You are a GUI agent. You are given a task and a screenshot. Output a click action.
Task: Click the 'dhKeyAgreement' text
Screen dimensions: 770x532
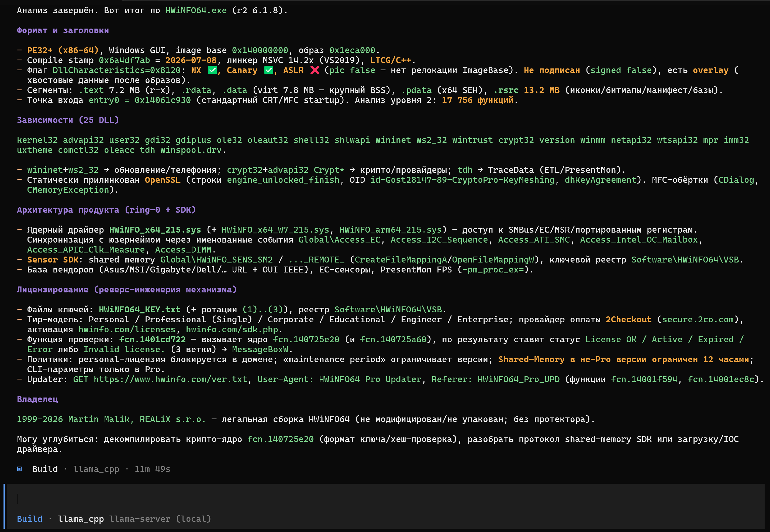[601, 180]
